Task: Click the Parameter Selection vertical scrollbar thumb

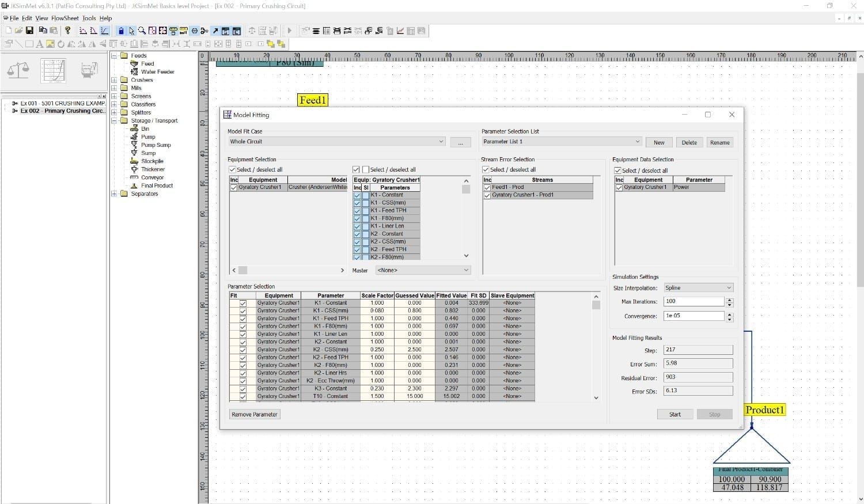Action: (x=596, y=305)
